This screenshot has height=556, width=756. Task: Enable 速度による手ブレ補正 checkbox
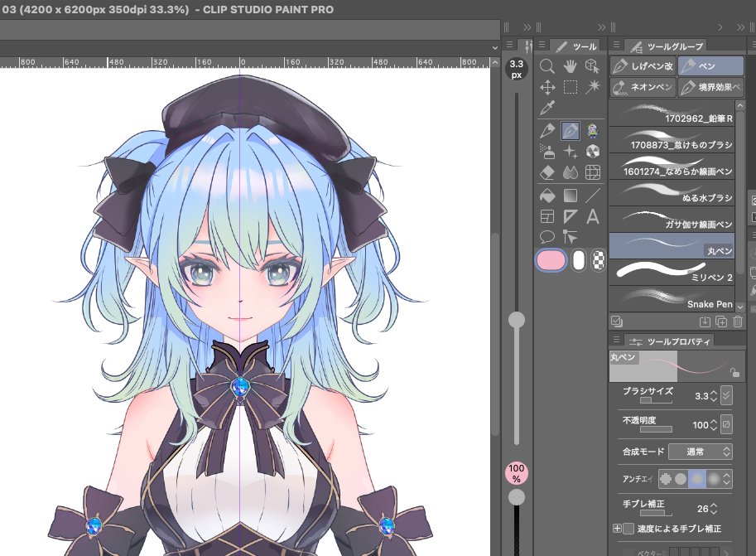point(628,529)
